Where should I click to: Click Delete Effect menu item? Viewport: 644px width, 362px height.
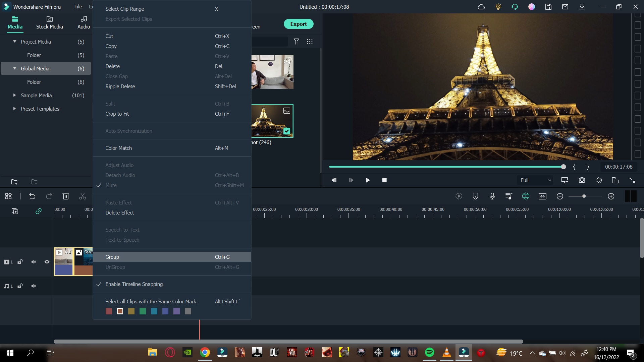click(x=119, y=213)
